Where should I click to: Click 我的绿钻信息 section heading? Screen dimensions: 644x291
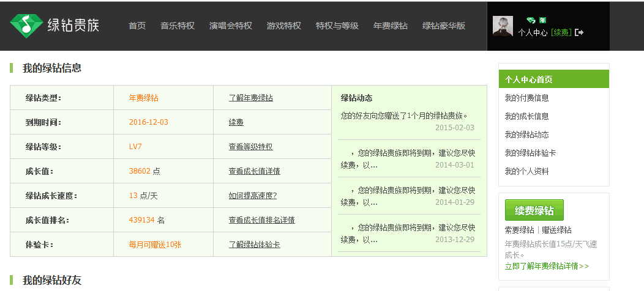pyautogui.click(x=52, y=68)
